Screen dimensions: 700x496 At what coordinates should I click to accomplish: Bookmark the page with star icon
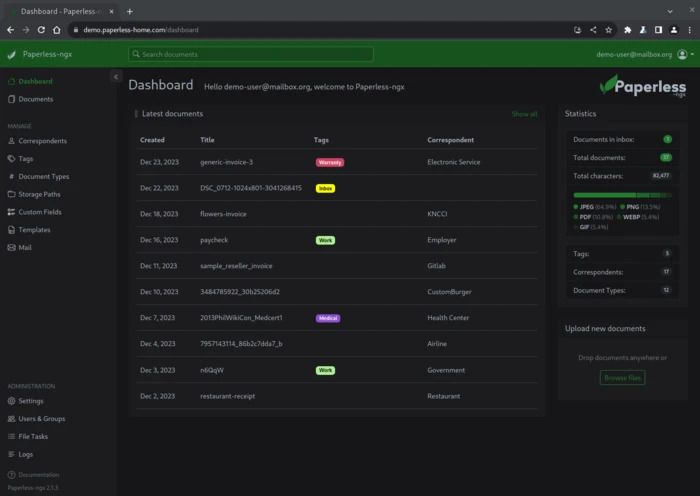[x=608, y=30]
